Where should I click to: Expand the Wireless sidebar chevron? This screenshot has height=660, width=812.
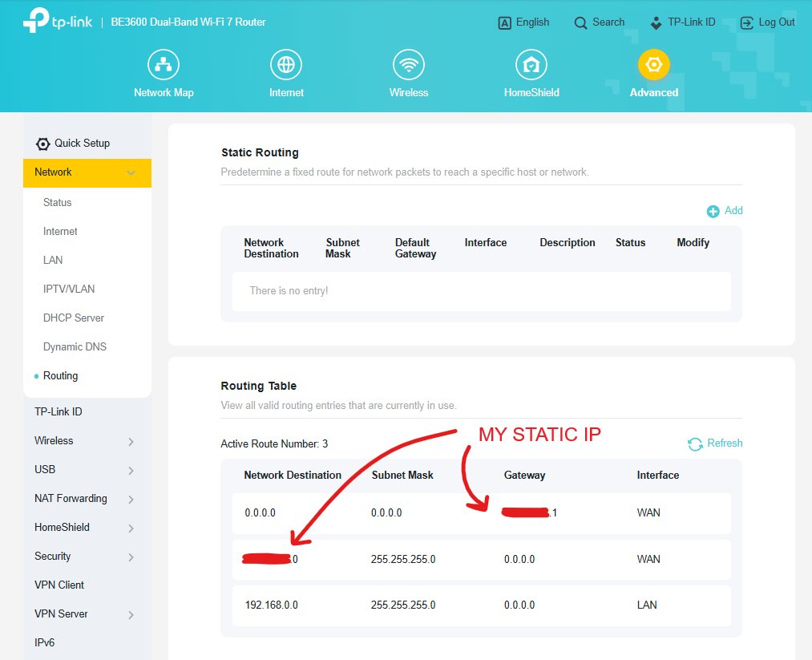tap(131, 441)
